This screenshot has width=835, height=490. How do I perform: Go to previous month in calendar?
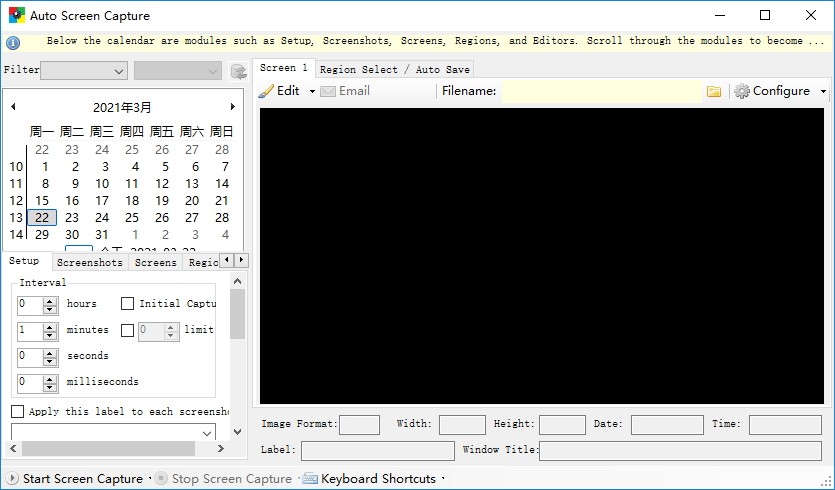(x=13, y=107)
